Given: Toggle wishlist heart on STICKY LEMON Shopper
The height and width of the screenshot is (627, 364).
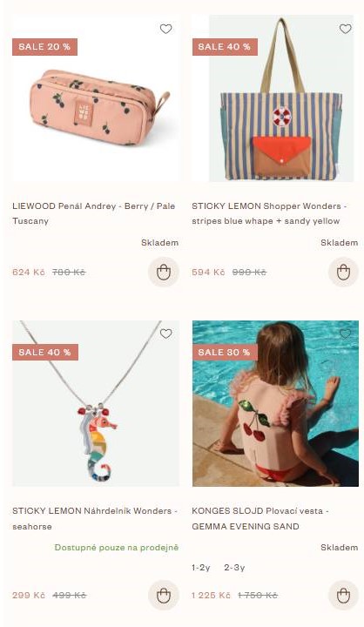Looking at the screenshot, I should [345, 29].
